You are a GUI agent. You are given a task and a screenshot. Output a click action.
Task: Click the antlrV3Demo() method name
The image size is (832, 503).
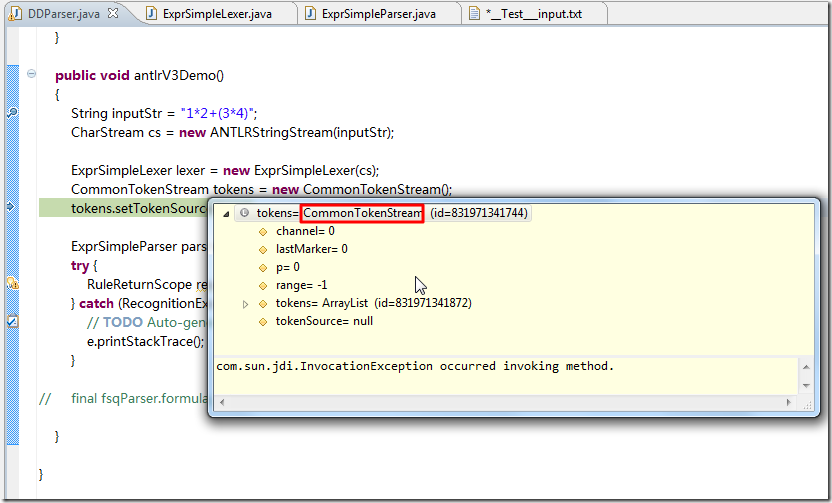179,75
